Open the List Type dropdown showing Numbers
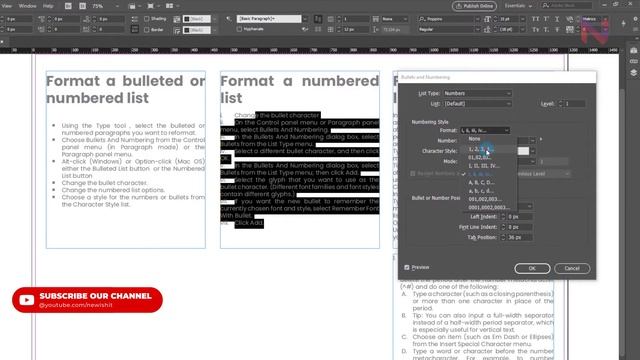640x360 pixels. click(477, 93)
